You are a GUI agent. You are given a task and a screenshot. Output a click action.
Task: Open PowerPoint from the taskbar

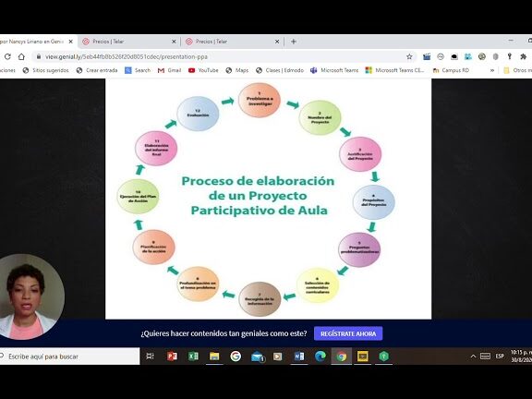[x=172, y=357]
